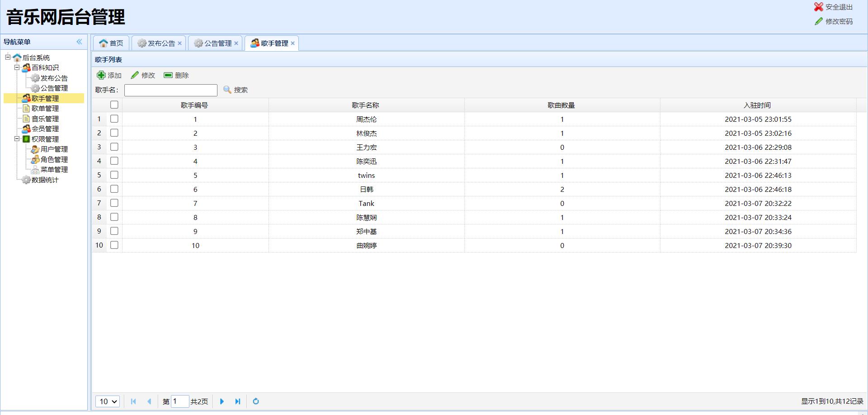This screenshot has width=868, height=415.
Task: Check the row for 郑中基
Action: [x=114, y=231]
